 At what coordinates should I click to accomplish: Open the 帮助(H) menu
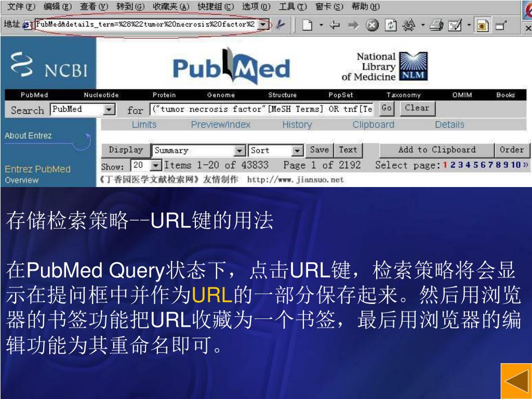tap(365, 6)
